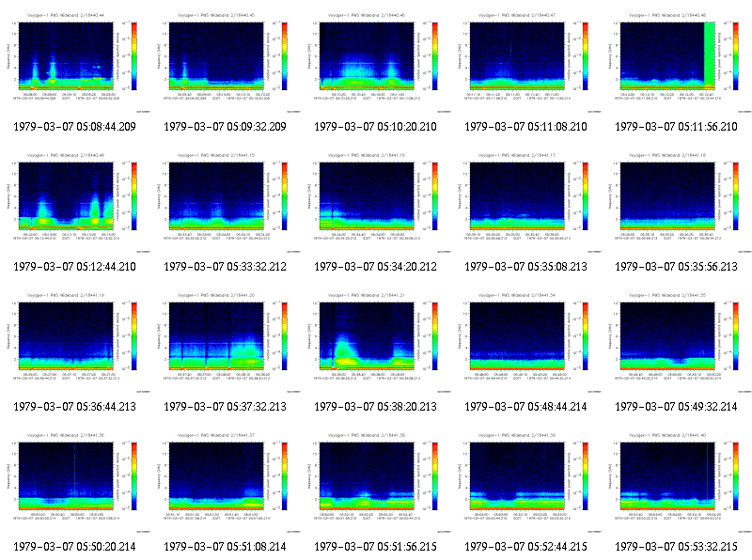Open the spectrogram thumbnail for 05:49:32.214
Image resolution: width=752 pixels, height=560 pixels.
[677, 343]
